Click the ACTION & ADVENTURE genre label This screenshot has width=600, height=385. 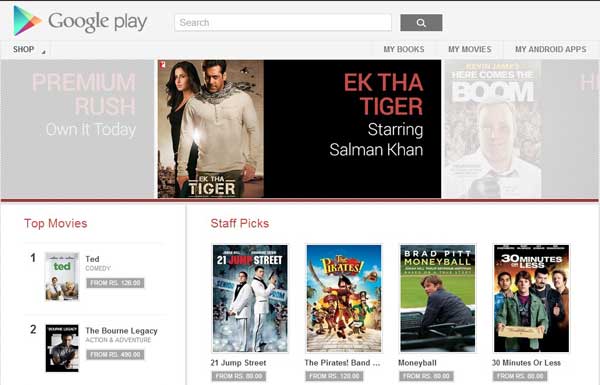[x=118, y=340]
